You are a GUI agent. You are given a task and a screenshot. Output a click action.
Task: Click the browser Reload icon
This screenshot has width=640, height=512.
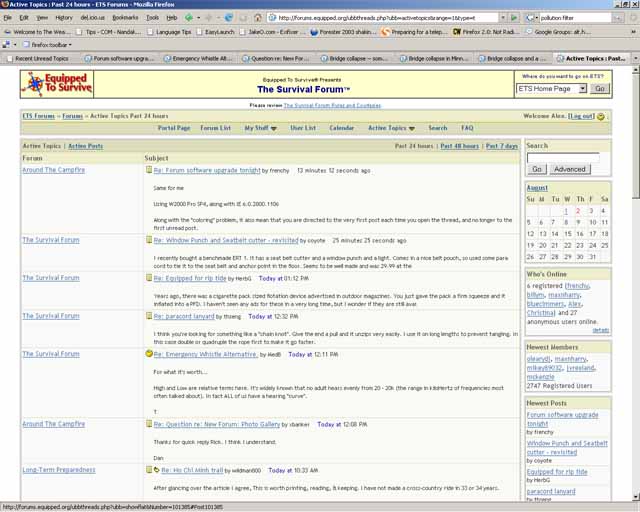(229, 18)
